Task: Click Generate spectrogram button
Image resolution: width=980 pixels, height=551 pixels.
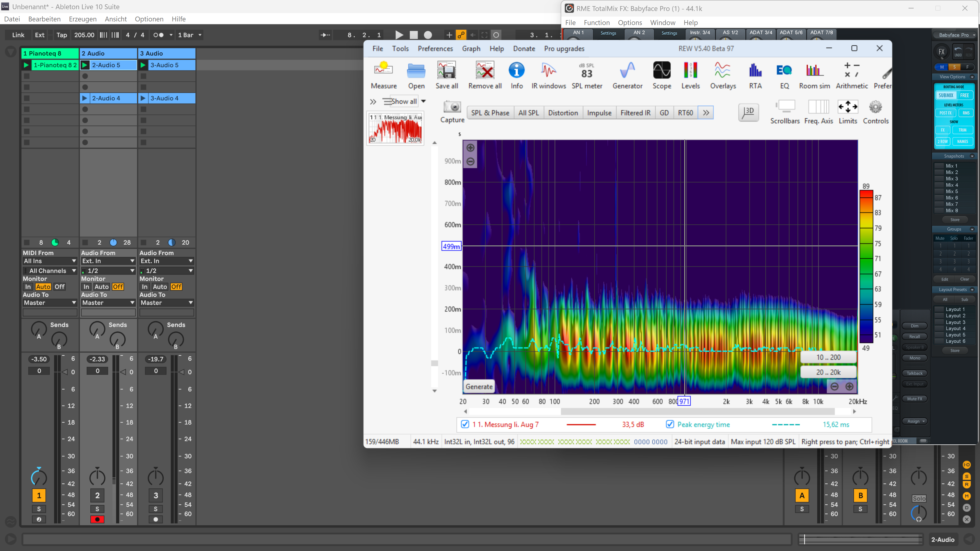Action: click(479, 386)
